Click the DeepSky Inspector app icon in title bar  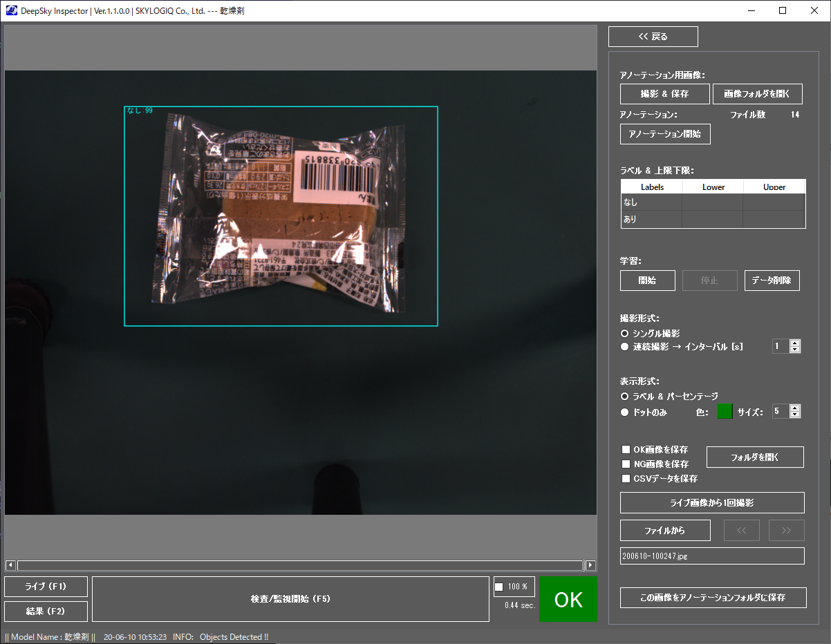coord(11,10)
